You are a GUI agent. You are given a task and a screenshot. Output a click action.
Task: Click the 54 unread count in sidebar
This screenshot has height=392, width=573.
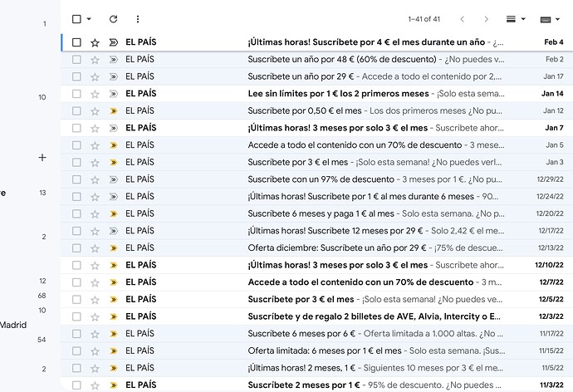[x=42, y=341]
